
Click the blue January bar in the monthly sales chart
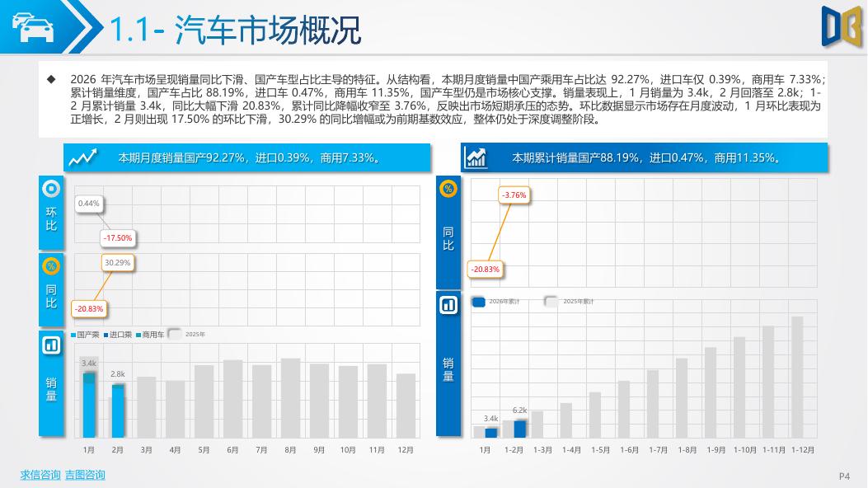pyautogui.click(x=89, y=406)
